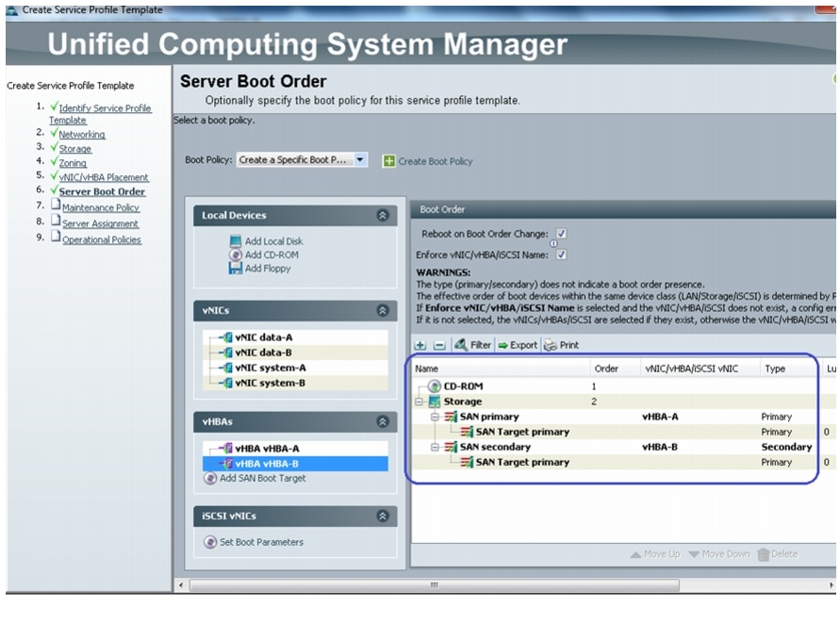
Task: Click the Move Down arrow icon
Action: (694, 554)
